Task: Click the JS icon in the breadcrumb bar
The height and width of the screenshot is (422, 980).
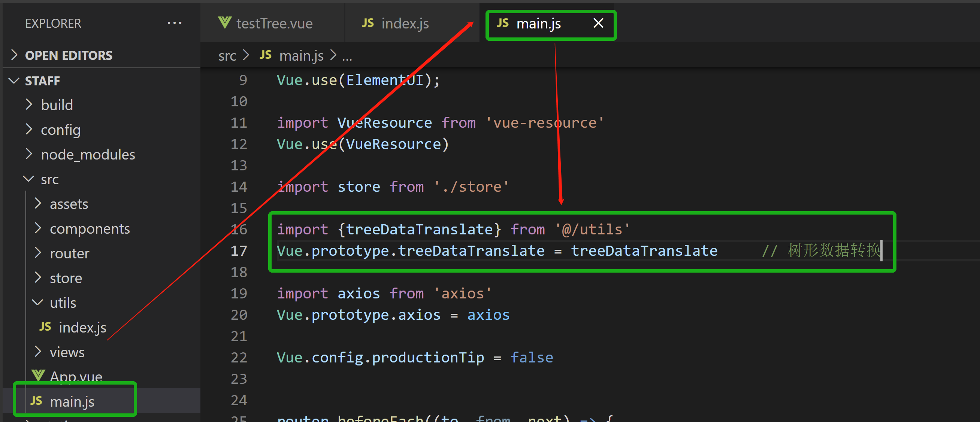Action: pyautogui.click(x=266, y=55)
